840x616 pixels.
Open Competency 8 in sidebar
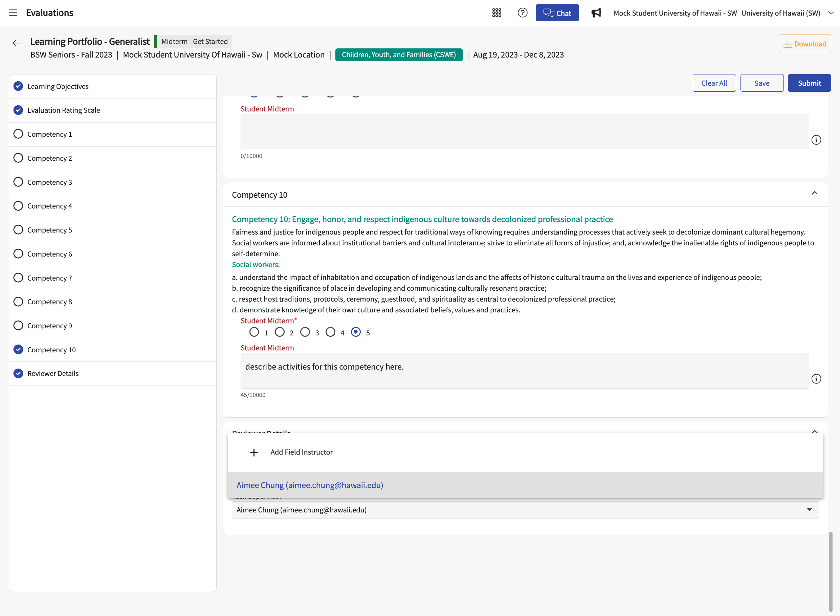[113, 302]
